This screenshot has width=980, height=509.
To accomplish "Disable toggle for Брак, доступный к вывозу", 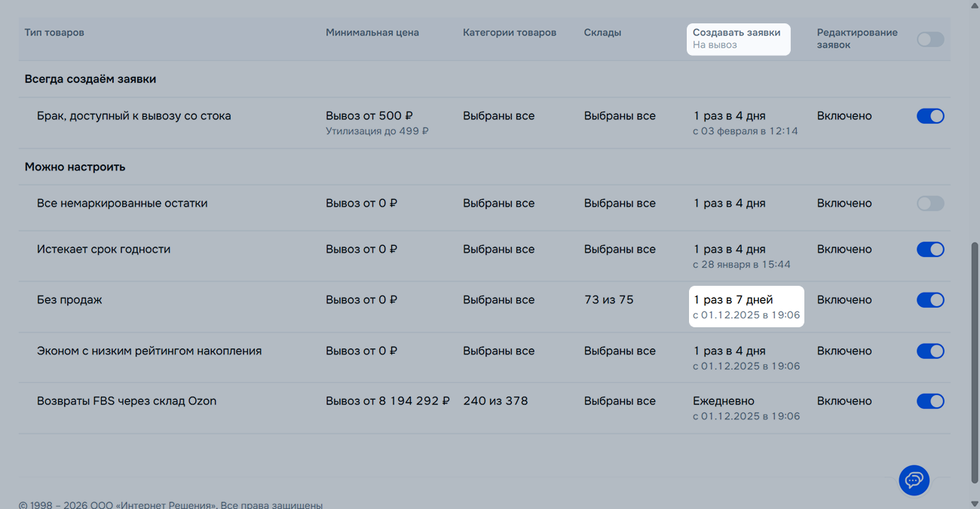I will [930, 116].
